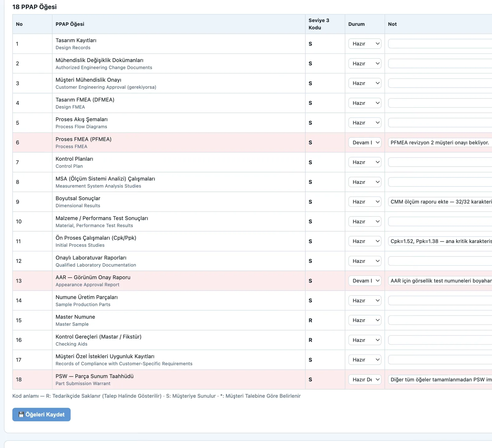Open Durum dropdown for Proses Akış Şemaları
Screen dimensions: 492x448
coord(365,123)
